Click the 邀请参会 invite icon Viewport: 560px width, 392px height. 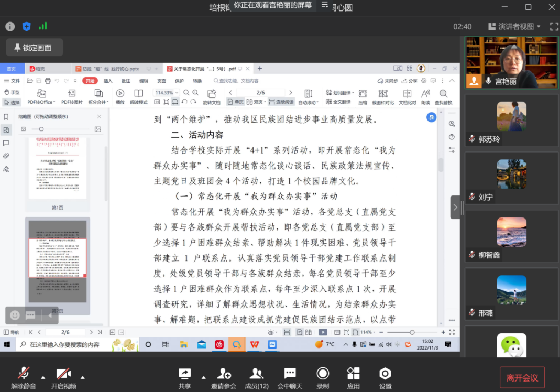pos(224,374)
